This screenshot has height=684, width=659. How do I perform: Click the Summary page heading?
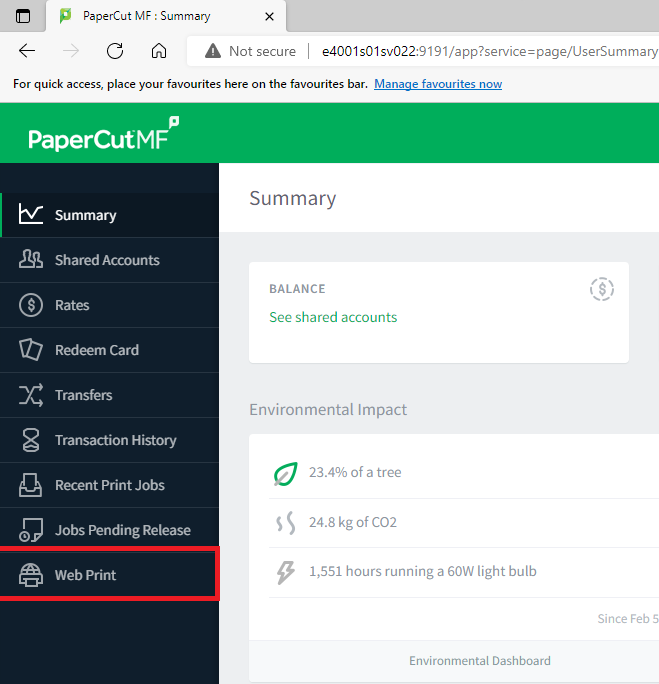coord(293,198)
